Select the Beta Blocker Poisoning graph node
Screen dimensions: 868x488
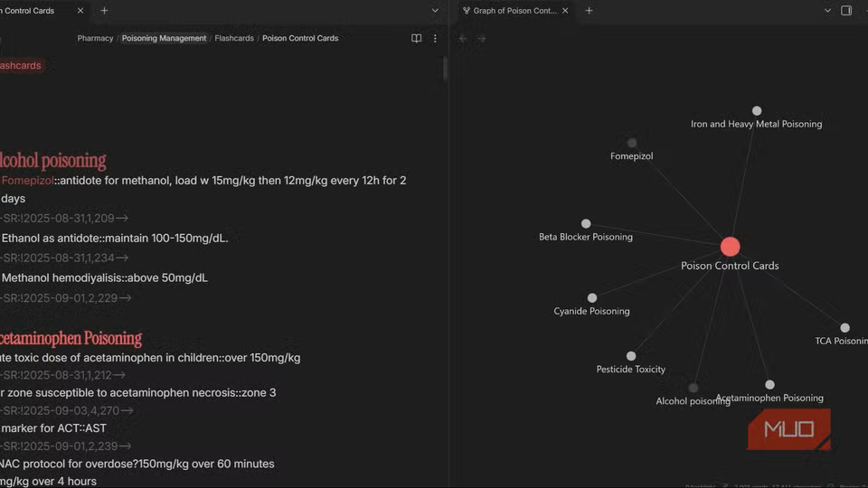(586, 224)
